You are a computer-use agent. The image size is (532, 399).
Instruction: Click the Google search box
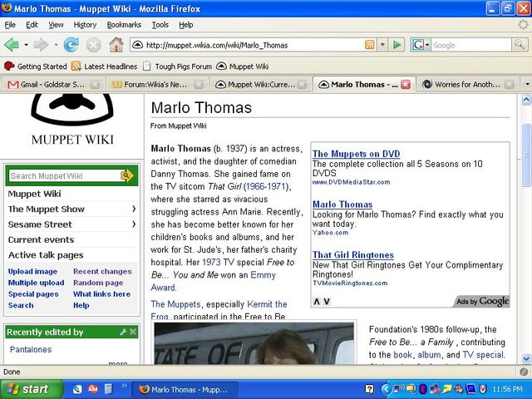(471, 45)
